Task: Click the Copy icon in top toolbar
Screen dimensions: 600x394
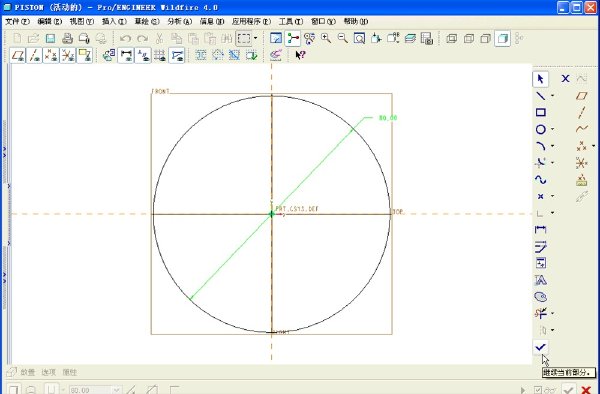Action: point(176,38)
